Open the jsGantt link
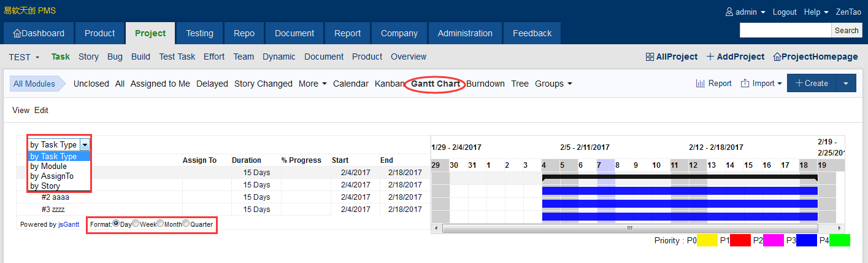Viewport: 868px width, 263px height. pos(69,224)
